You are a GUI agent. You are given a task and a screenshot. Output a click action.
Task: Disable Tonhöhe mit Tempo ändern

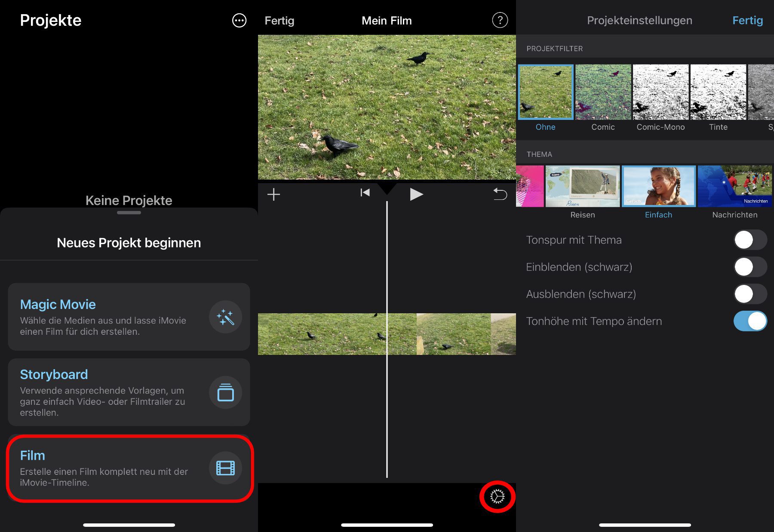coord(749,321)
